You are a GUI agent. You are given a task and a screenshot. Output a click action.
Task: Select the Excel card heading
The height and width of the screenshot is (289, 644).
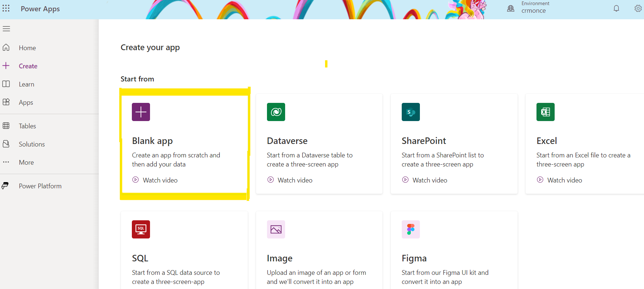546,141
